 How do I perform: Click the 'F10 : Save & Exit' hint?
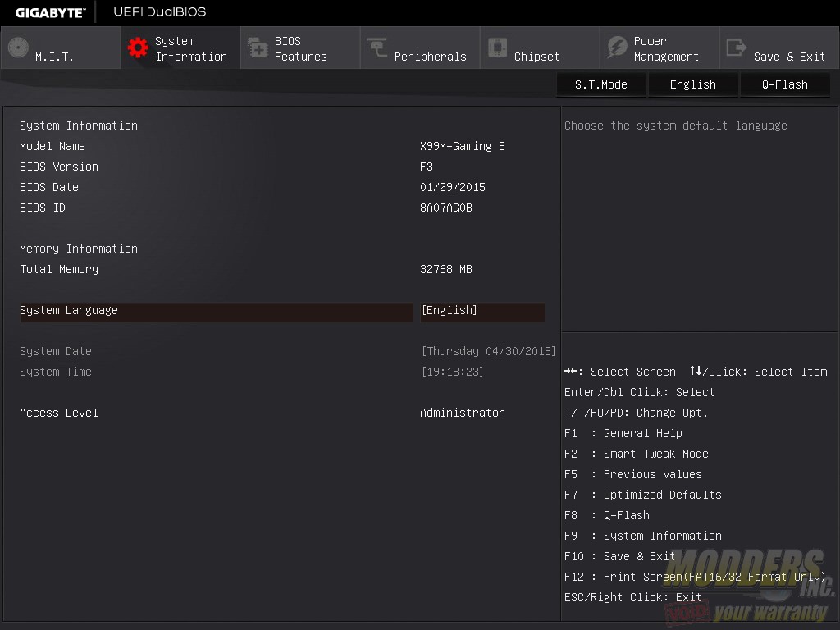pyautogui.click(x=620, y=557)
